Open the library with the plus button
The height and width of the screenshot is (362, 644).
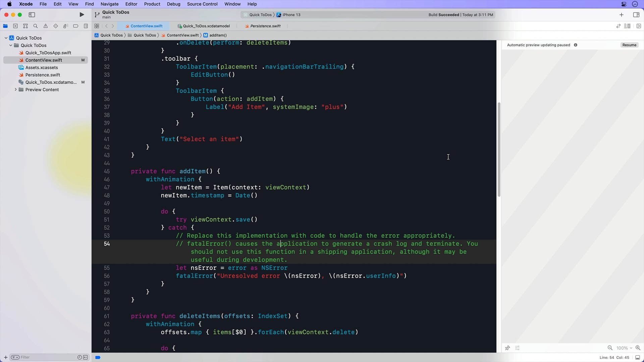(622, 15)
